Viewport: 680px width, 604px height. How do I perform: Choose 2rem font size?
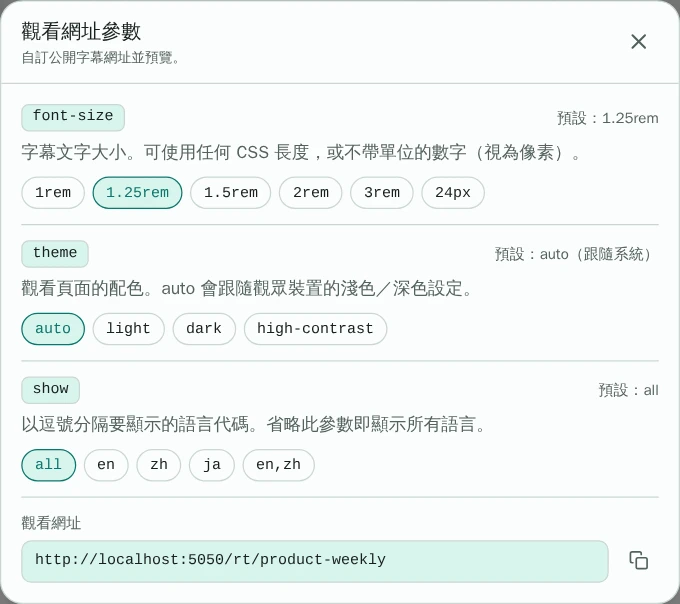click(311, 193)
